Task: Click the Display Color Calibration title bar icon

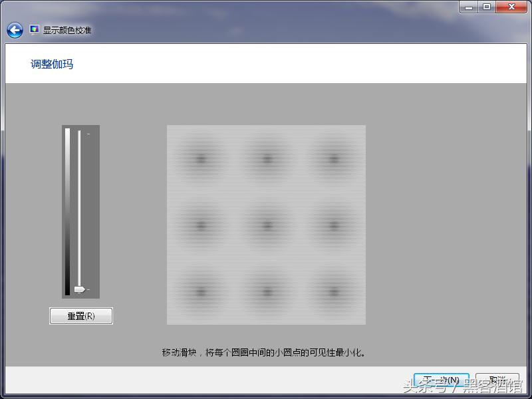Action: coord(35,29)
